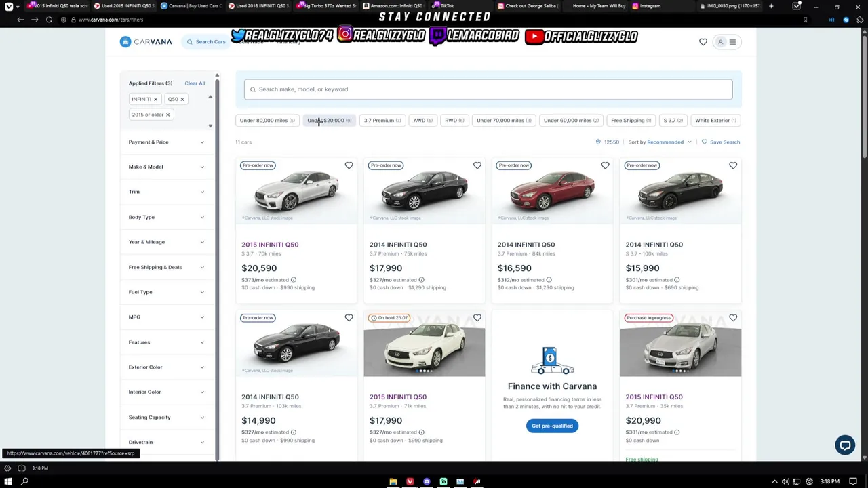The width and height of the screenshot is (868, 488).
Task: Click the Carvana logo
Action: 146,42
